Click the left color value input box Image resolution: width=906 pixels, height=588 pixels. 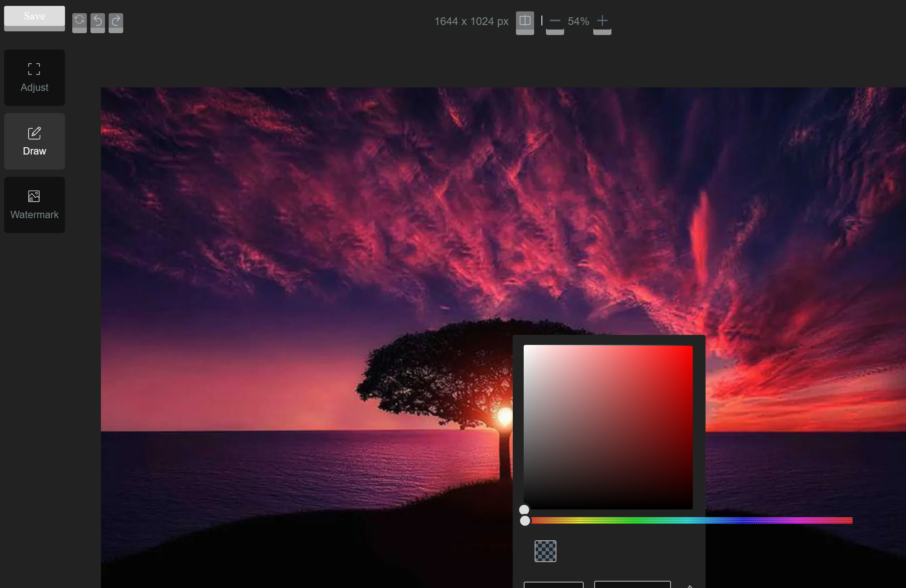553,584
